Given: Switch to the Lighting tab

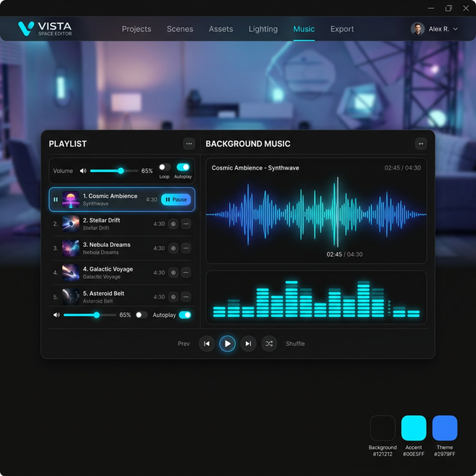Looking at the screenshot, I should (263, 29).
